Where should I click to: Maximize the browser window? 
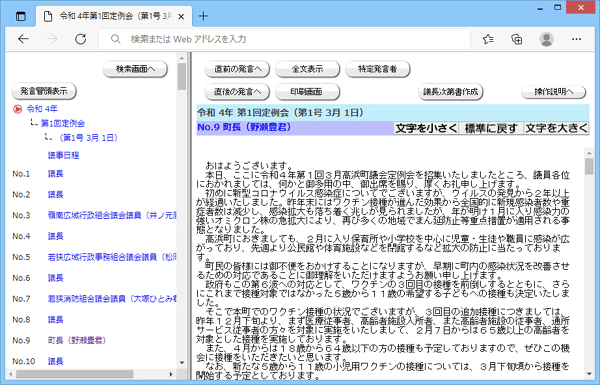click(558, 8)
